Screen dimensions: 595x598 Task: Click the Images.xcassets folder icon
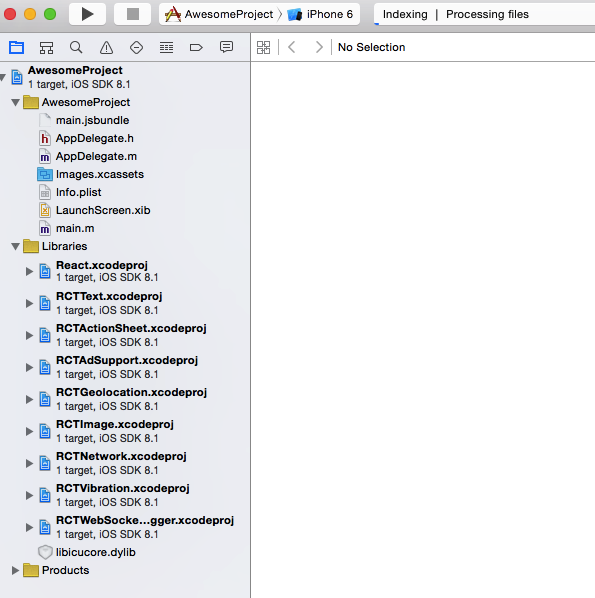tap(45, 174)
